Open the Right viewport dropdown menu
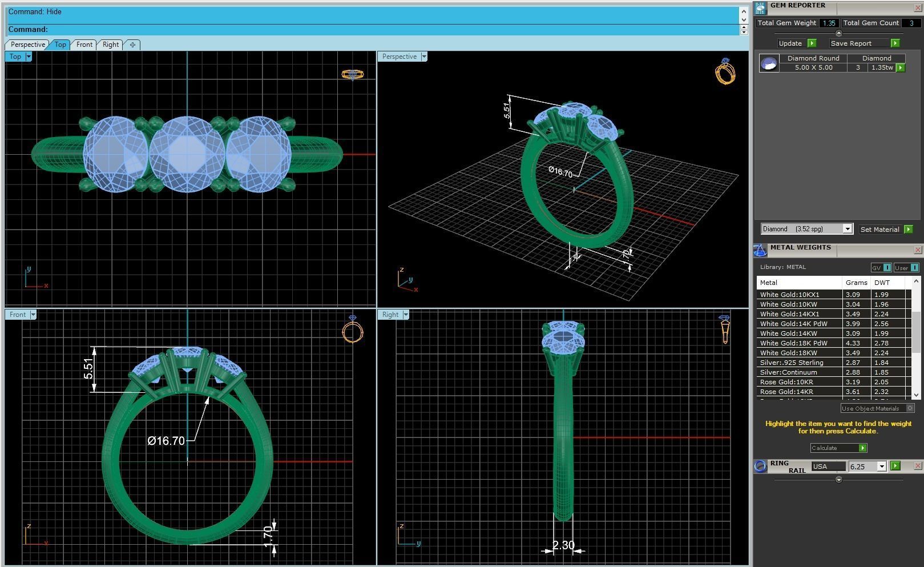Image resolution: width=924 pixels, height=567 pixels. point(406,315)
